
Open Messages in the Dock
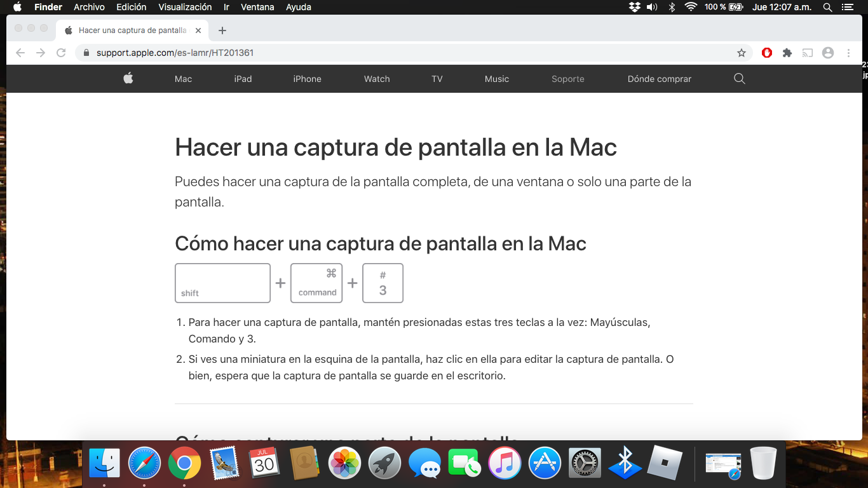point(424,463)
